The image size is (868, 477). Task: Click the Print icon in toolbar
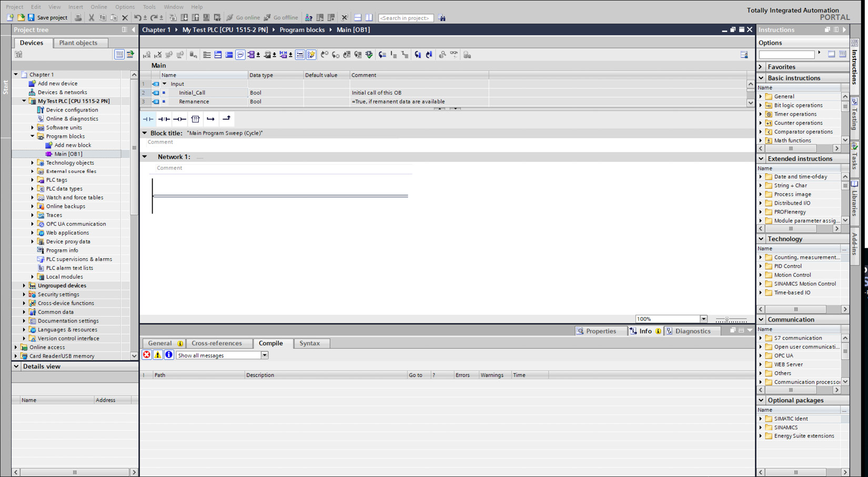78,18
